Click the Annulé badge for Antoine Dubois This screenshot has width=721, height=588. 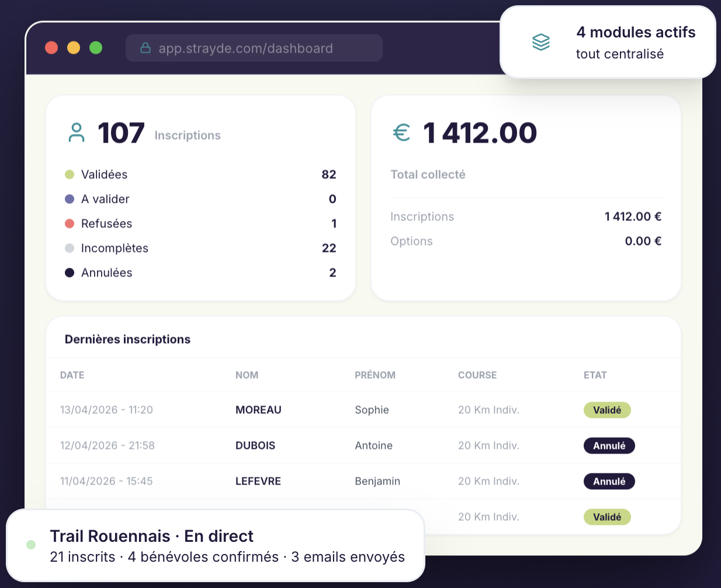tap(609, 445)
